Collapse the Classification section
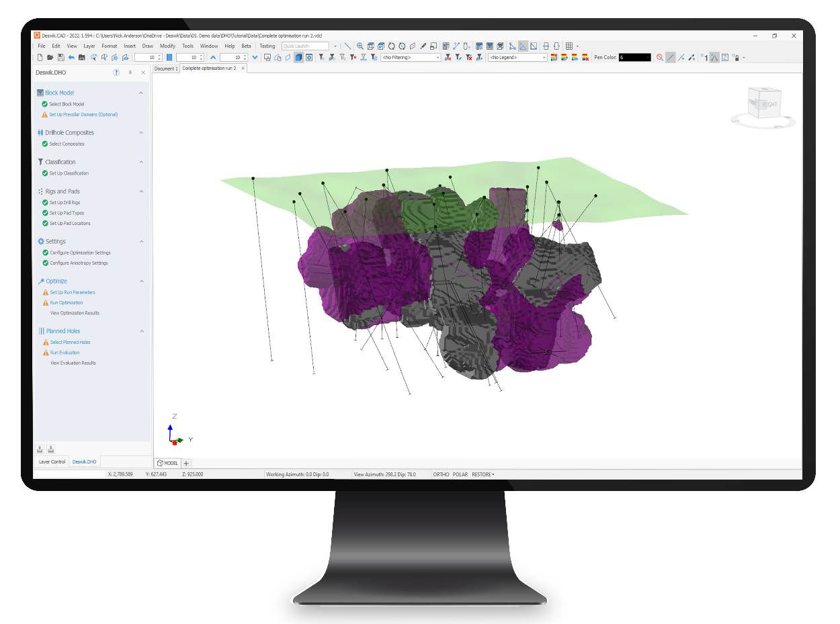This screenshot has height=624, width=840. coord(141,162)
